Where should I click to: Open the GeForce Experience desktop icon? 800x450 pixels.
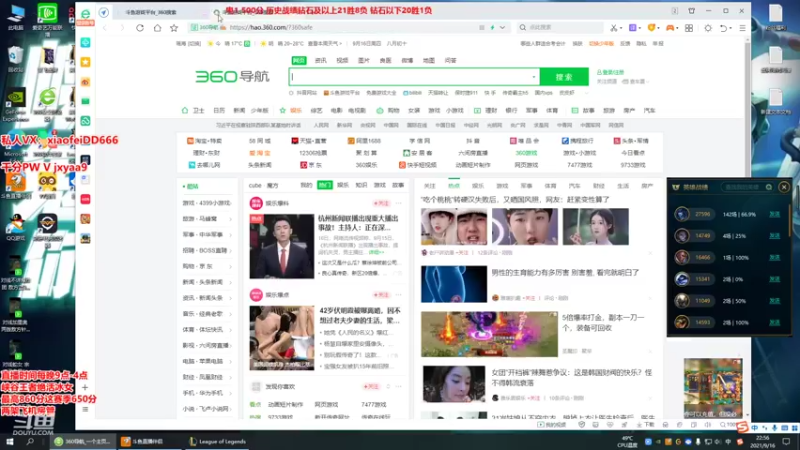click(15, 106)
